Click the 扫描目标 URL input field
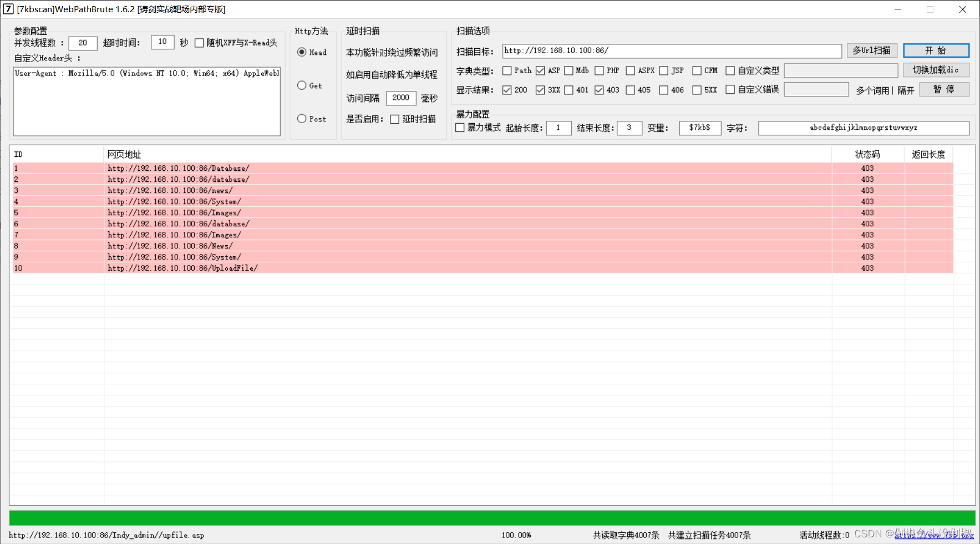 click(672, 50)
